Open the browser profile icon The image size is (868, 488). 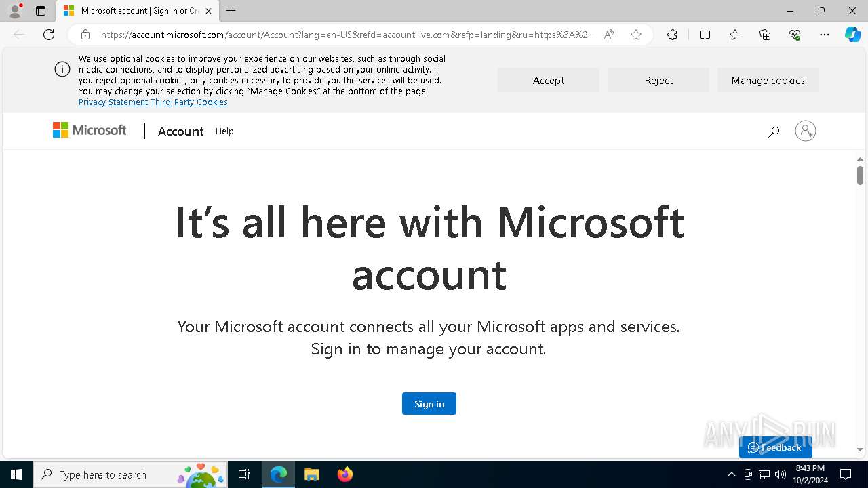pyautogui.click(x=15, y=11)
